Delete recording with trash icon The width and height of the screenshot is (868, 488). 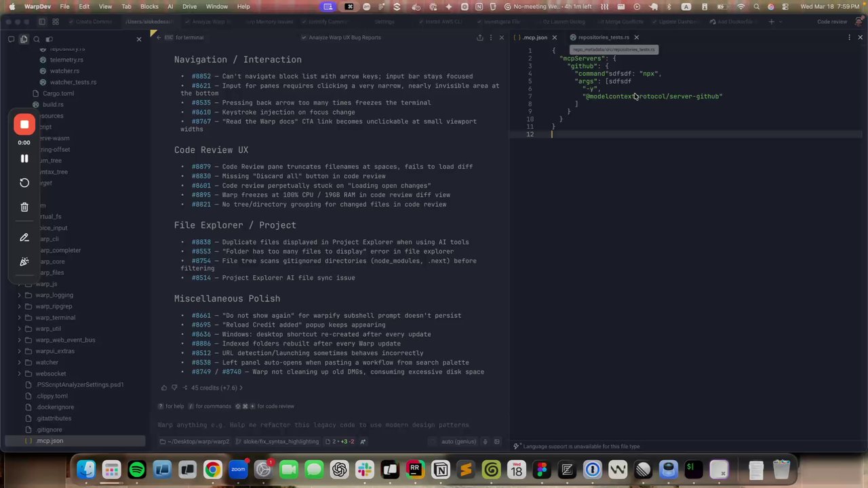coord(24,207)
